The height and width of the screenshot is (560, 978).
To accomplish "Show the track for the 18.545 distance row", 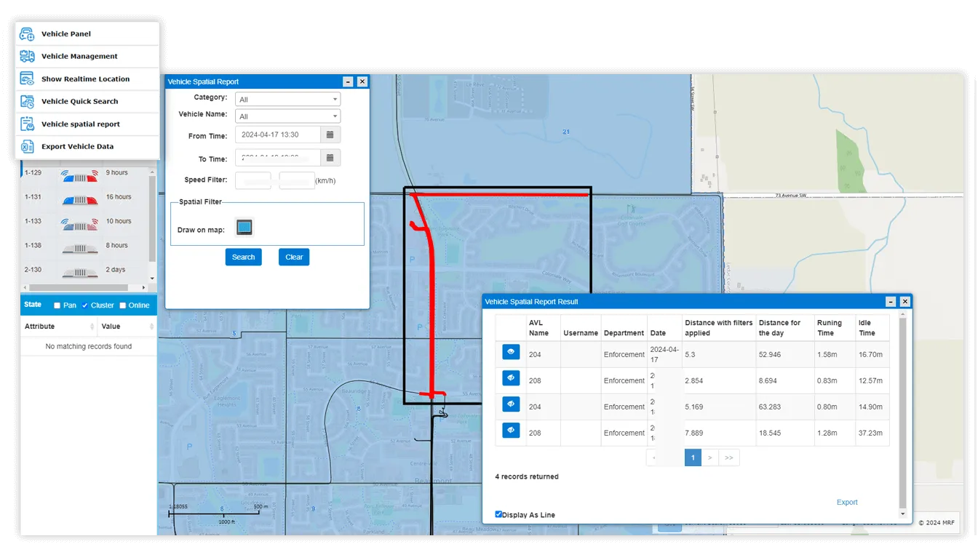I will [511, 431].
